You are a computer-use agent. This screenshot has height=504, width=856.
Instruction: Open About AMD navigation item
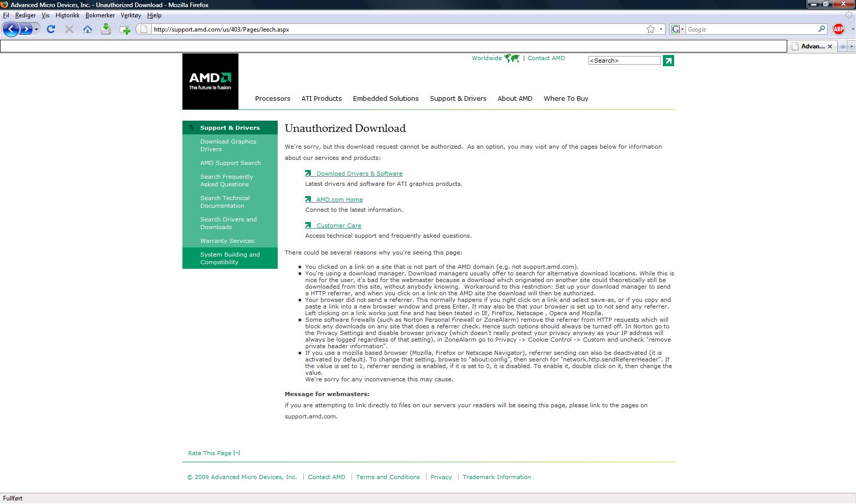(515, 99)
